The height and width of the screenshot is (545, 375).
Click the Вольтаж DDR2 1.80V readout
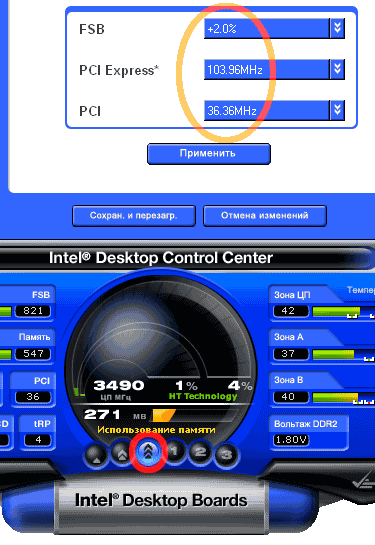pyautogui.click(x=291, y=440)
